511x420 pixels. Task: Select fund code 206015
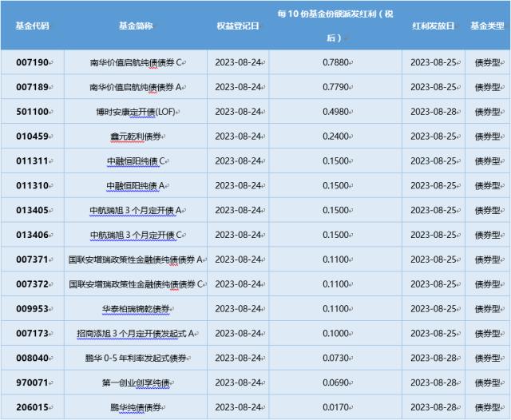pos(32,407)
